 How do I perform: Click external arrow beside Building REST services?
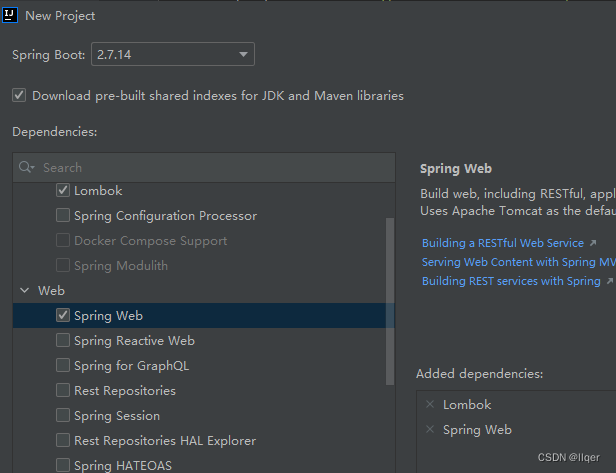tap(609, 281)
